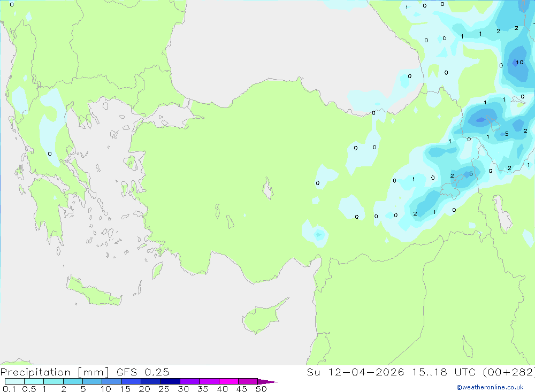Select the 0.5–1 mm legend swatch

(x=34, y=381)
